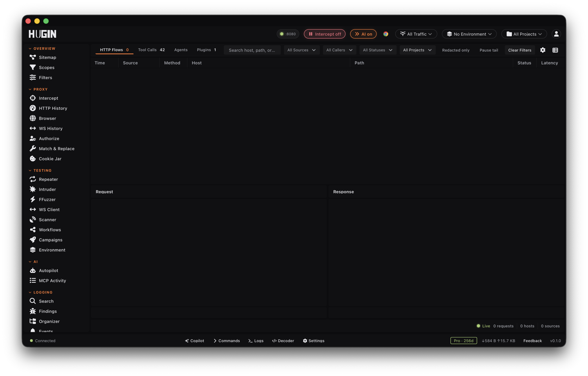Toggle Pause tail
The image size is (588, 376).
(489, 50)
